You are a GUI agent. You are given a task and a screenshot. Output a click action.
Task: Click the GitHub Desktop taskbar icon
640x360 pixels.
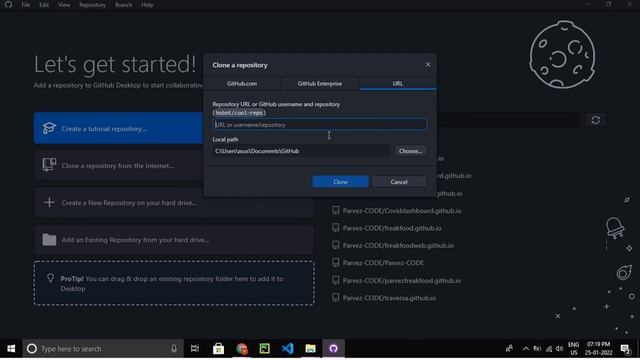[333, 349]
